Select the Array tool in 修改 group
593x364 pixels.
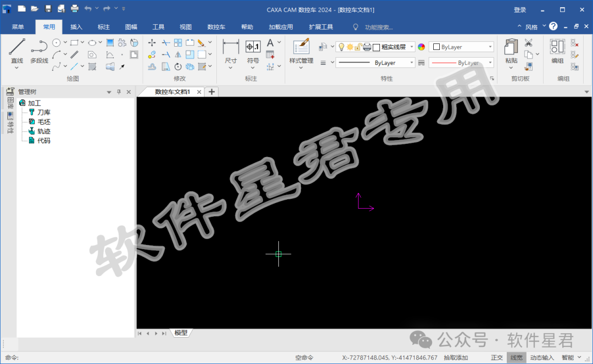pos(178,43)
